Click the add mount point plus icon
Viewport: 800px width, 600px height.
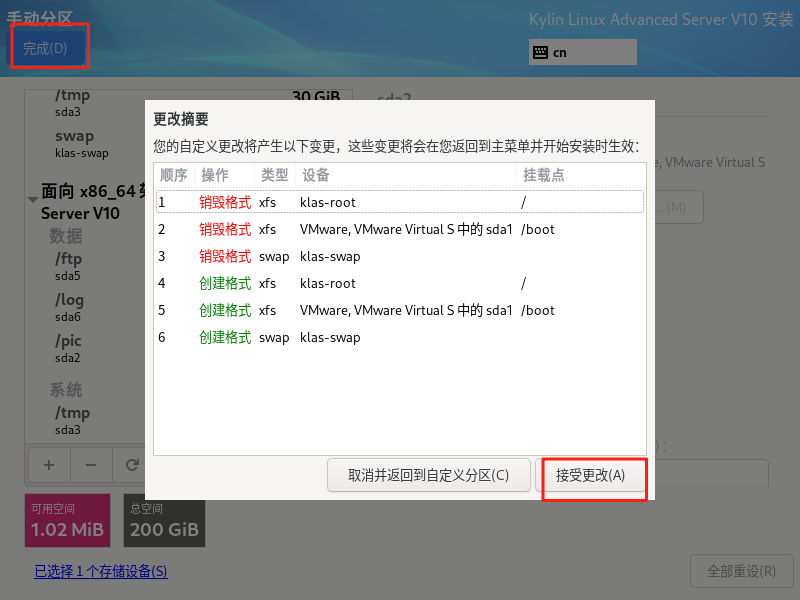[x=49, y=465]
